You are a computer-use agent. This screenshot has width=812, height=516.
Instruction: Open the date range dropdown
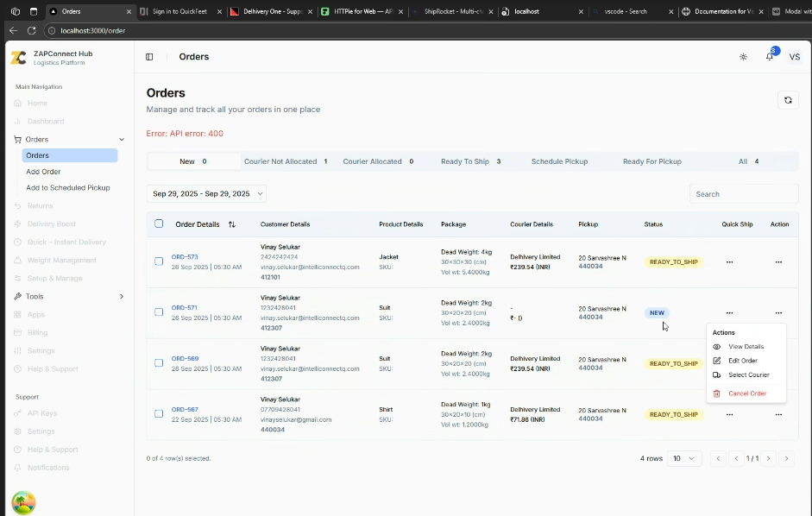pyautogui.click(x=206, y=194)
